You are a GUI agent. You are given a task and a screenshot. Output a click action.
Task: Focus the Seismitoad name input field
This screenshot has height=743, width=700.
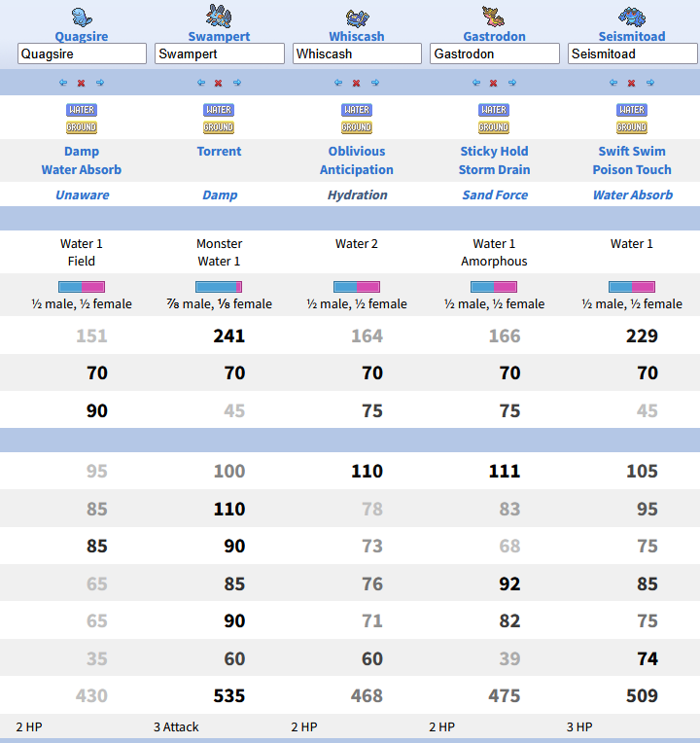tap(632, 54)
